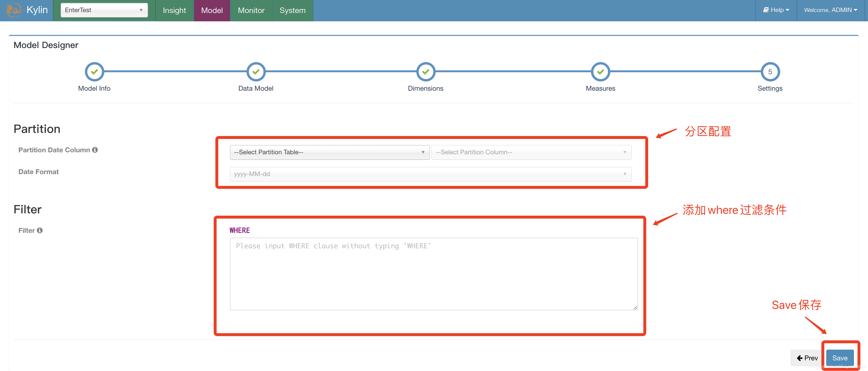The image size is (868, 371).
Task: Click the Model Info step checkmark circle
Action: [94, 72]
